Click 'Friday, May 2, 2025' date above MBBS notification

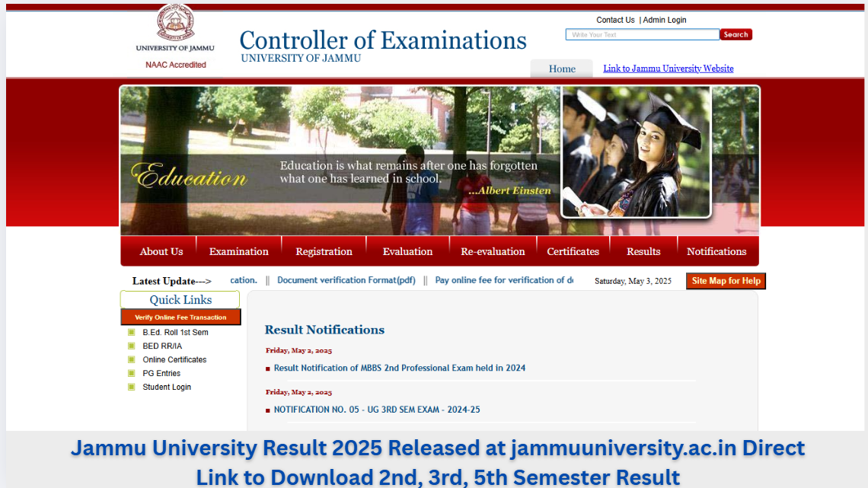(298, 350)
